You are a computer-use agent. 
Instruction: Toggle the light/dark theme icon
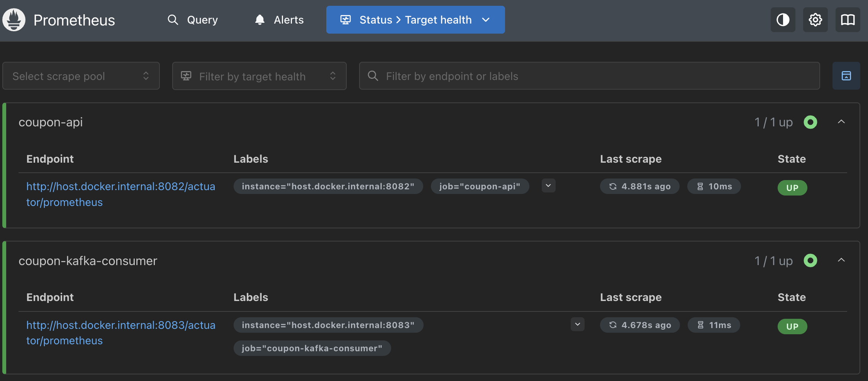click(x=783, y=20)
